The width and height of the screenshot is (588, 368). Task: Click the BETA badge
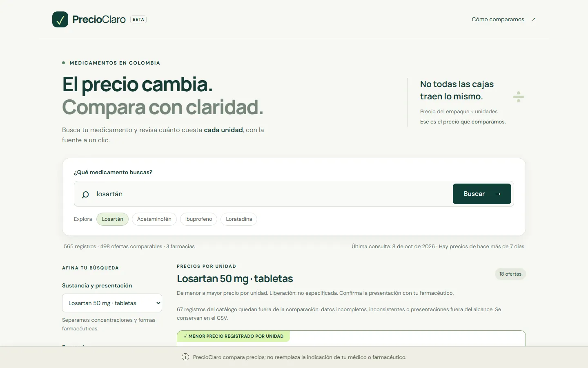tap(138, 19)
